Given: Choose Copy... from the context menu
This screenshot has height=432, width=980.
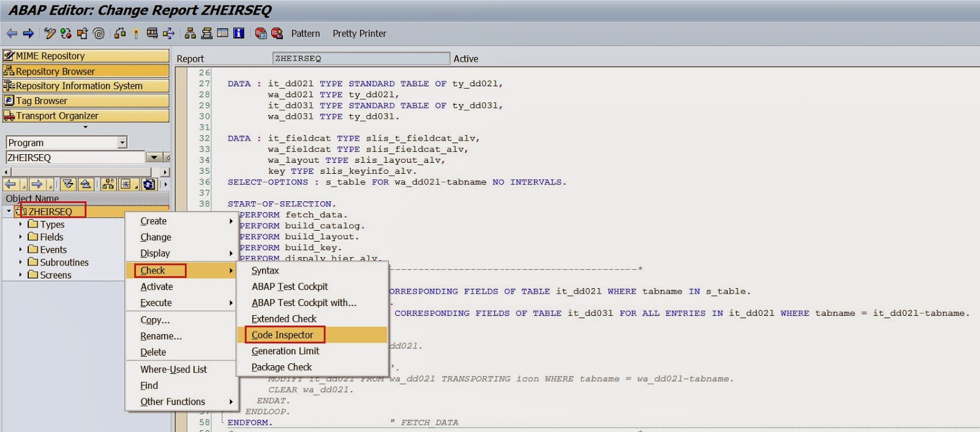Looking at the screenshot, I should click(181, 320).
